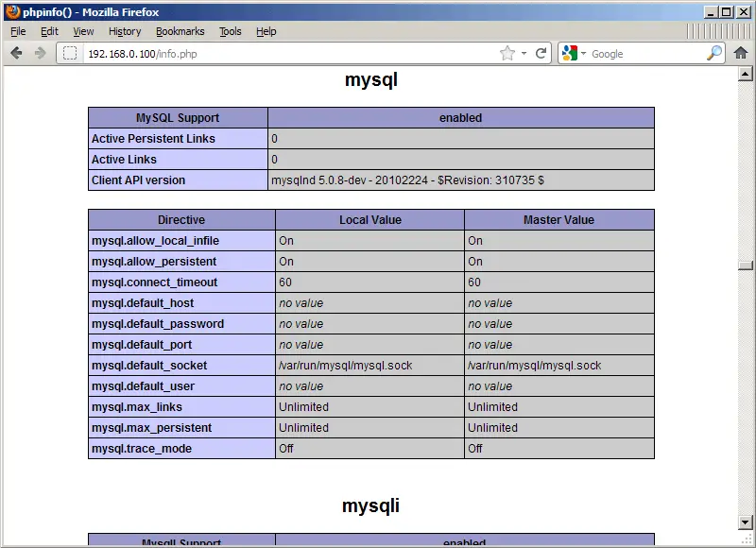Click the 'mysql' section heading
The image size is (756, 548).
coord(371,79)
